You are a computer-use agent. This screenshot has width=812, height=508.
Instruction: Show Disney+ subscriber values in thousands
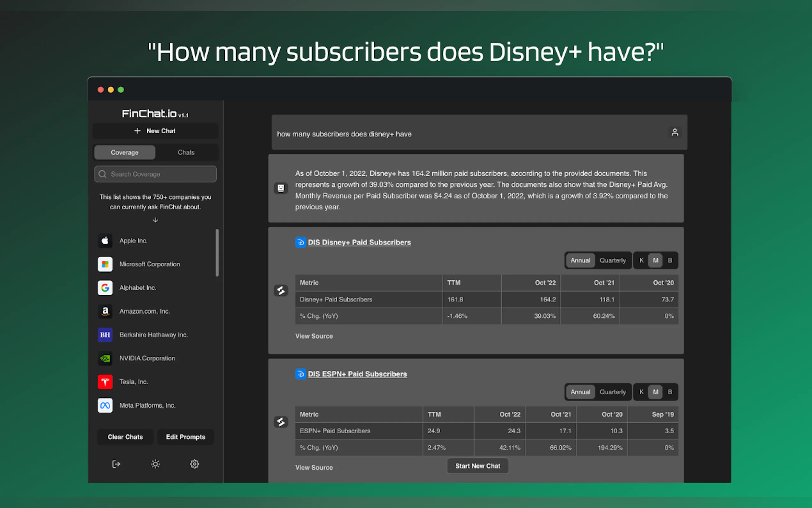click(x=641, y=260)
